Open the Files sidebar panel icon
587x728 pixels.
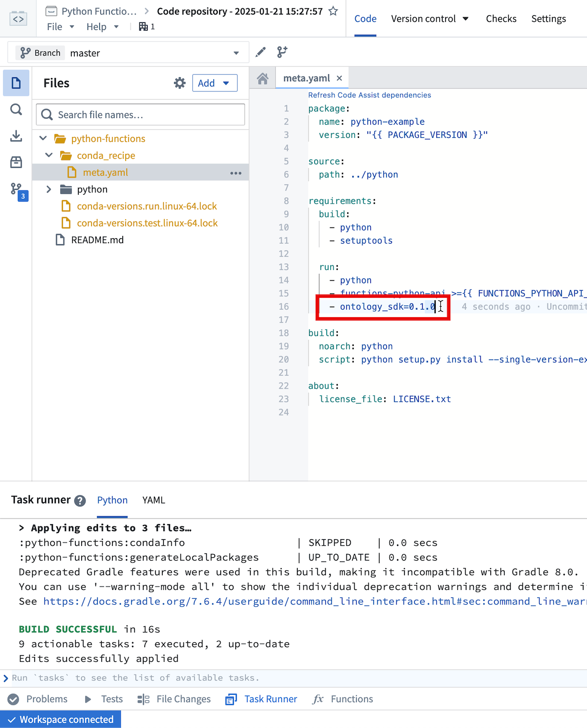click(x=16, y=83)
